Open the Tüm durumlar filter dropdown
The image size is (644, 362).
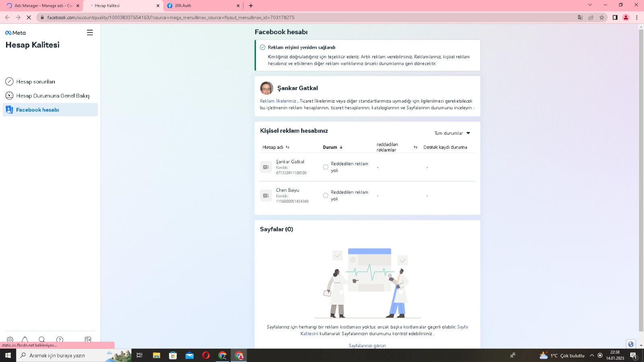452,133
